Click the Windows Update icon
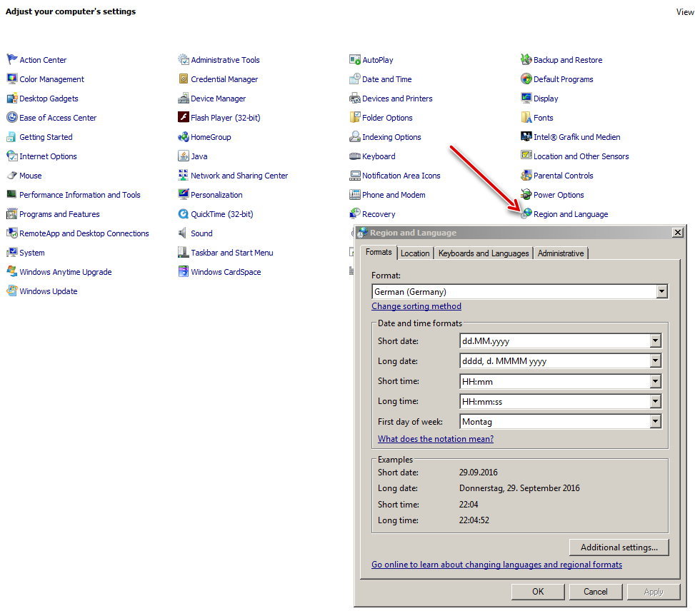Screen dimensions: 695x616 (x=11, y=291)
